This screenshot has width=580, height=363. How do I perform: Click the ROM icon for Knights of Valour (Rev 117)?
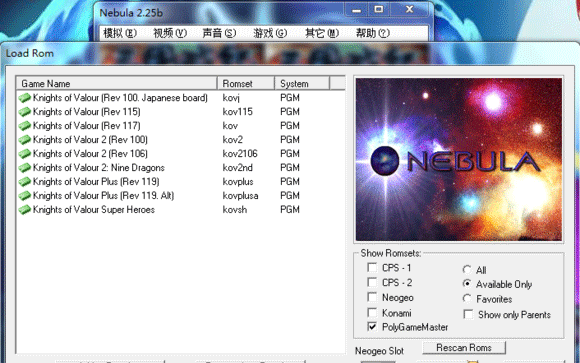pyautogui.click(x=25, y=126)
